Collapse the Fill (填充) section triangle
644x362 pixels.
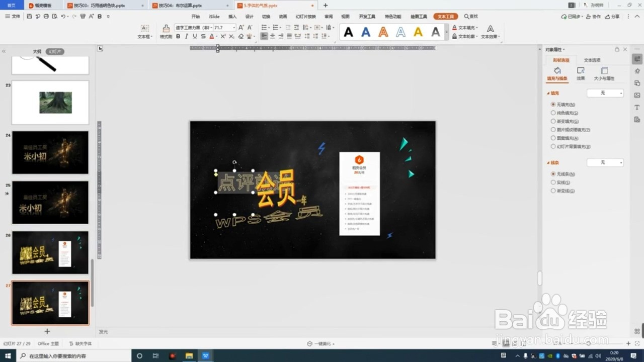coord(548,94)
